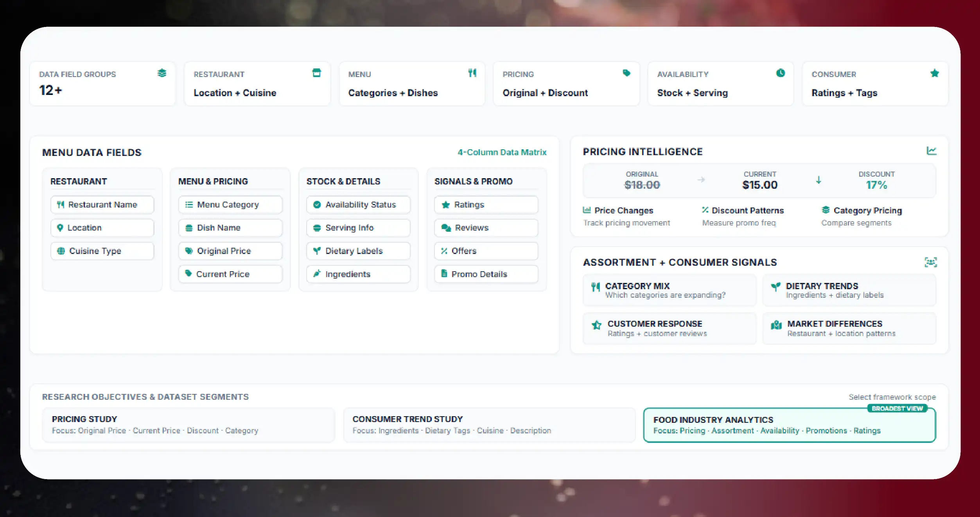Click the layers icon beside Category Pricing

click(826, 210)
